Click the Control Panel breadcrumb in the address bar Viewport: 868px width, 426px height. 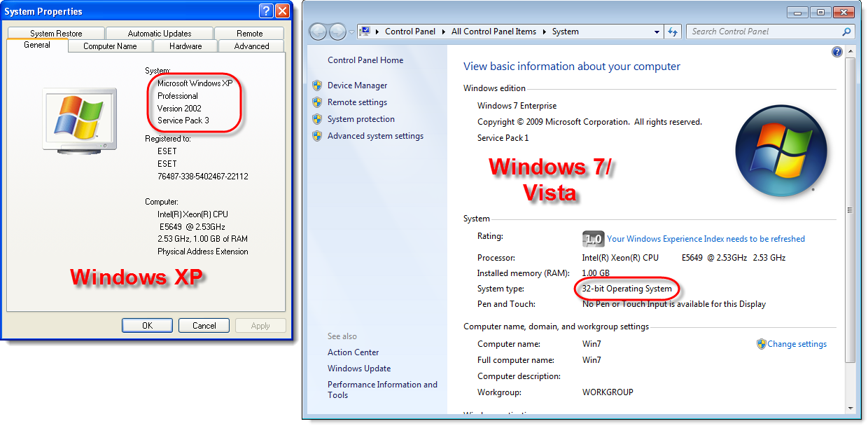point(410,32)
